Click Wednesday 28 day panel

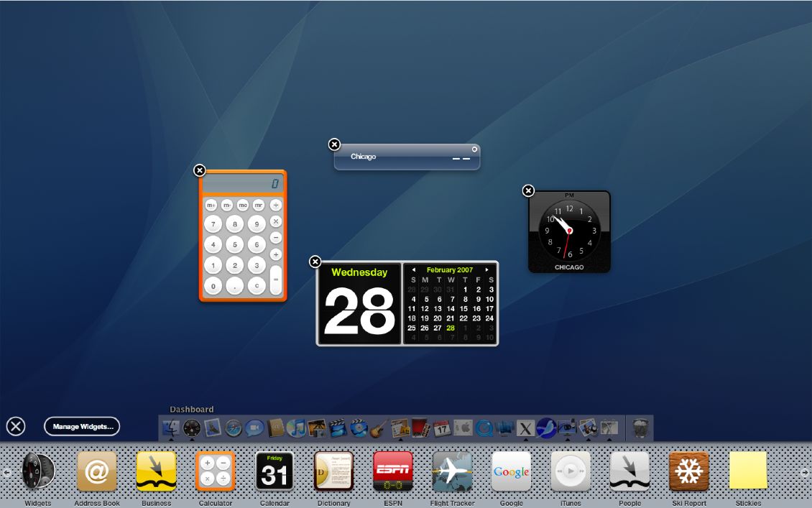pos(359,303)
